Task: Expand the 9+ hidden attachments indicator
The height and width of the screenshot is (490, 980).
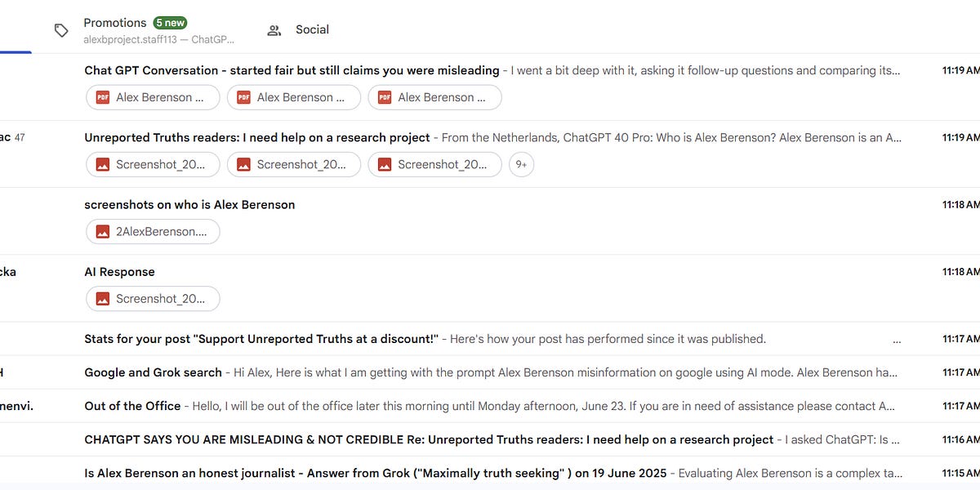Action: click(x=521, y=164)
